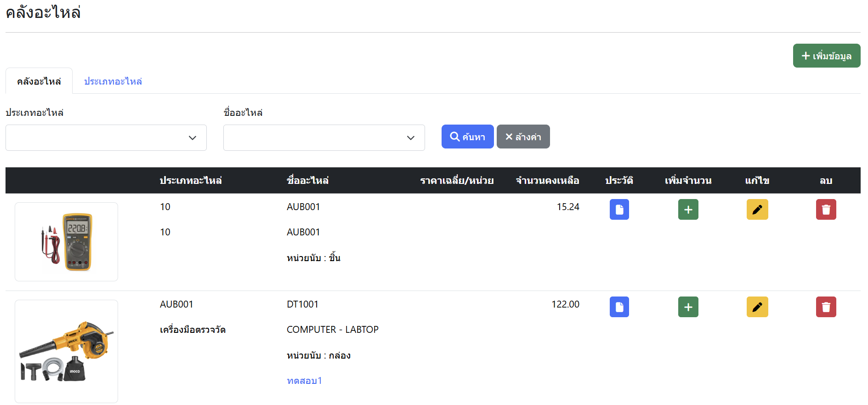Open the ทดสอบ1 link
This screenshot has height=405, width=868.
click(304, 381)
